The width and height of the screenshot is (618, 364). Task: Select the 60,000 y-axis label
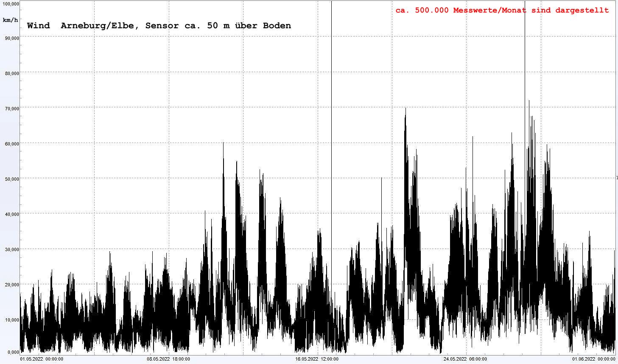[x=11, y=144]
